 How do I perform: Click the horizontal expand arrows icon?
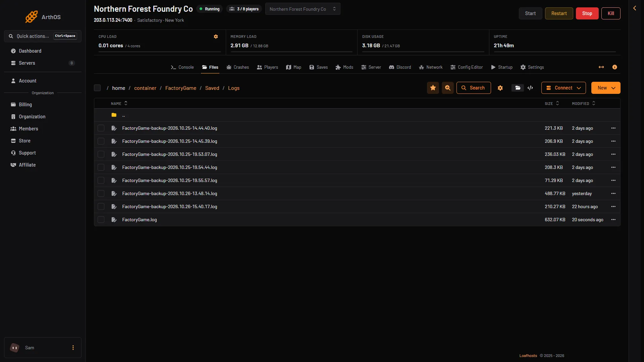(601, 67)
